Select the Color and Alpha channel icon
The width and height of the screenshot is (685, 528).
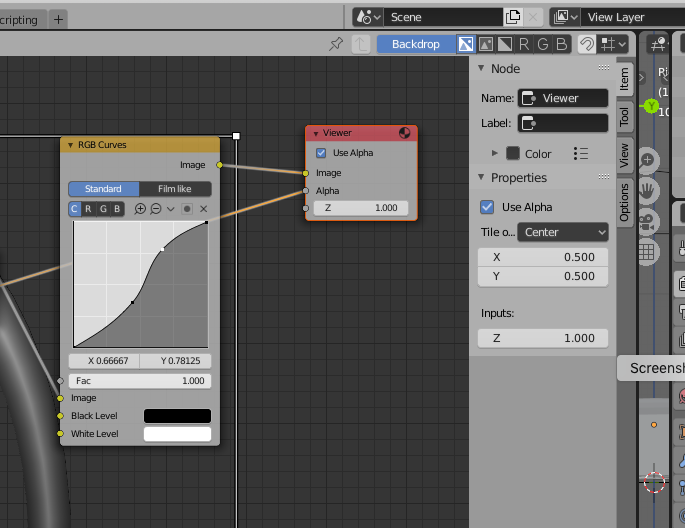click(x=466, y=44)
